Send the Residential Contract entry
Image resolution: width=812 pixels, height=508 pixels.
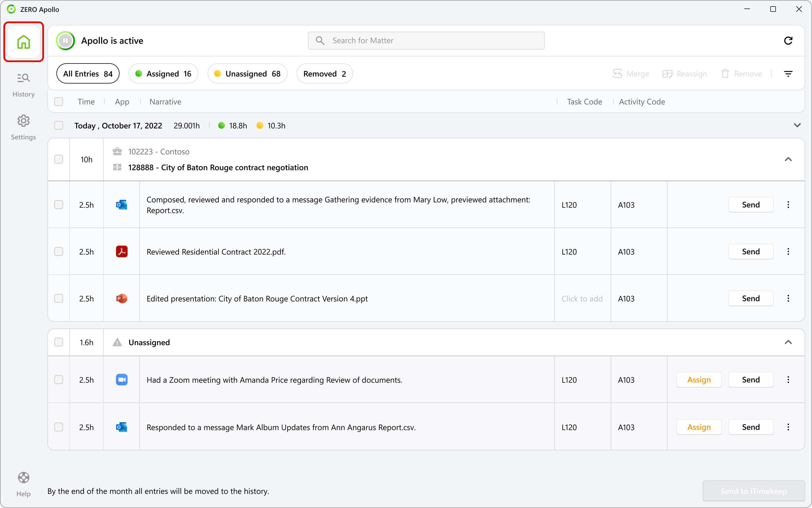(x=751, y=251)
